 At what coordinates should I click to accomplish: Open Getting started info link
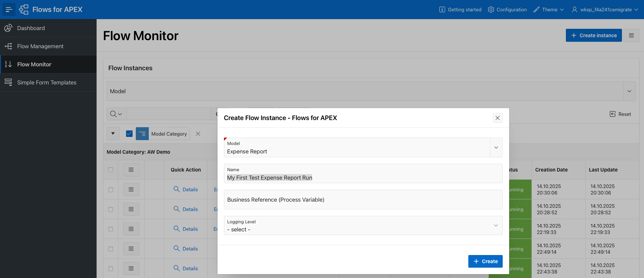tap(460, 9)
